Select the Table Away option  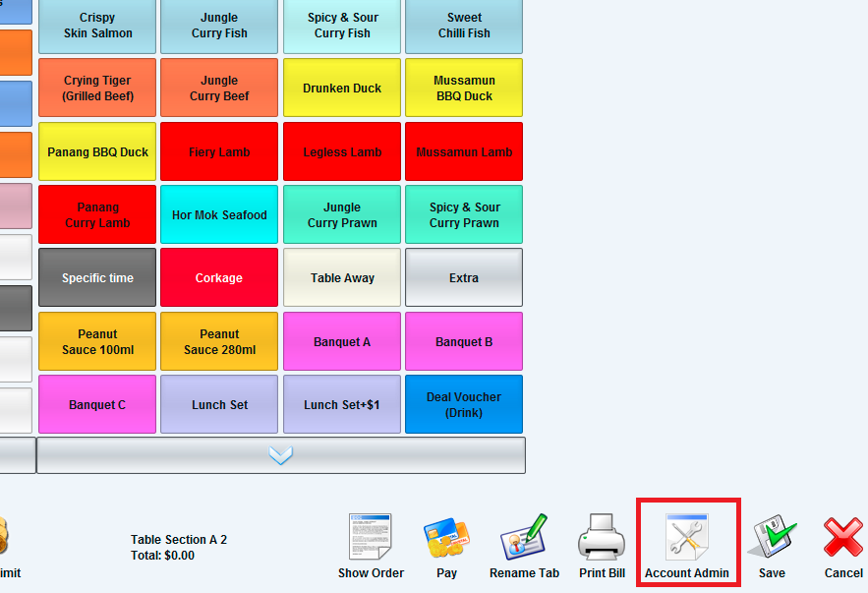tap(342, 277)
